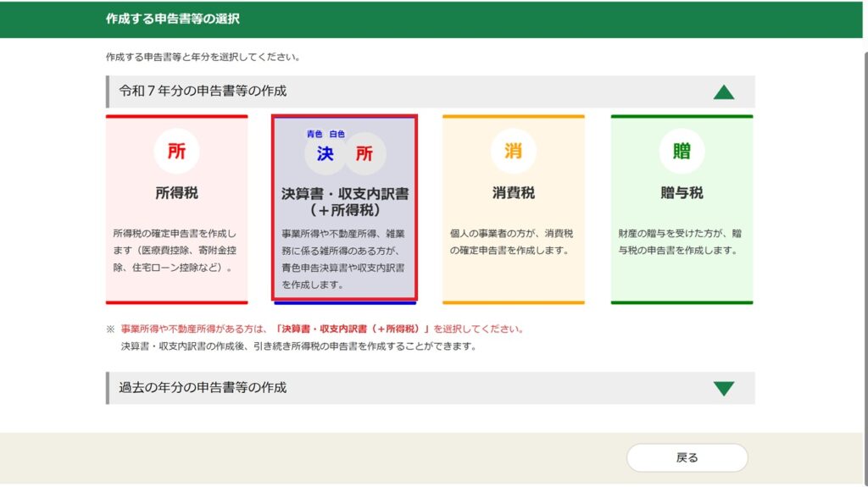This screenshot has height=487, width=868.
Task: Click the 所得税 description about 医療費控除
Action: point(175,250)
